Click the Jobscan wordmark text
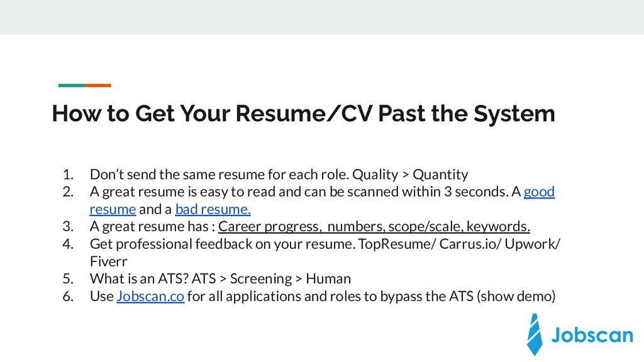This screenshot has width=644, height=362. [592, 335]
